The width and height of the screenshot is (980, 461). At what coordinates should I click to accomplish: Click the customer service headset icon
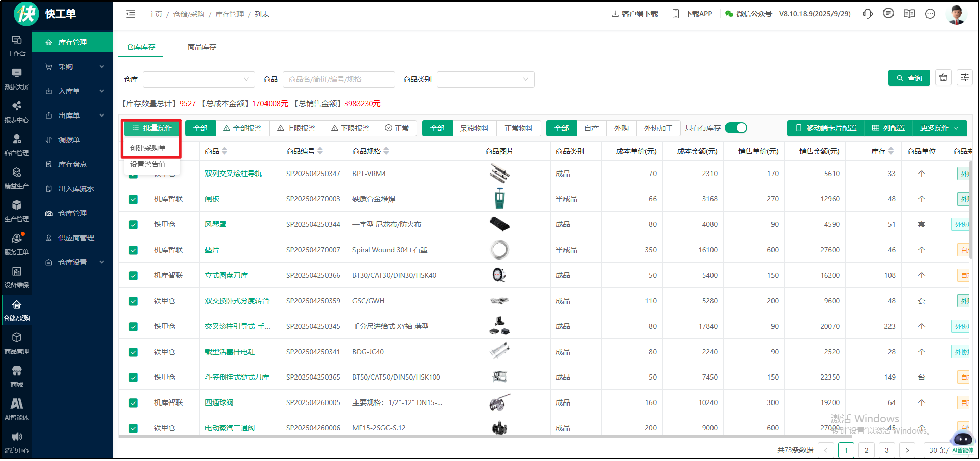point(867,14)
